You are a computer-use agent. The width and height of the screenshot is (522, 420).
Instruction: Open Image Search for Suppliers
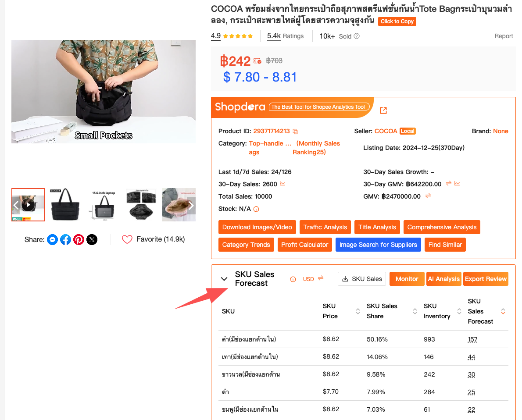pos(378,245)
